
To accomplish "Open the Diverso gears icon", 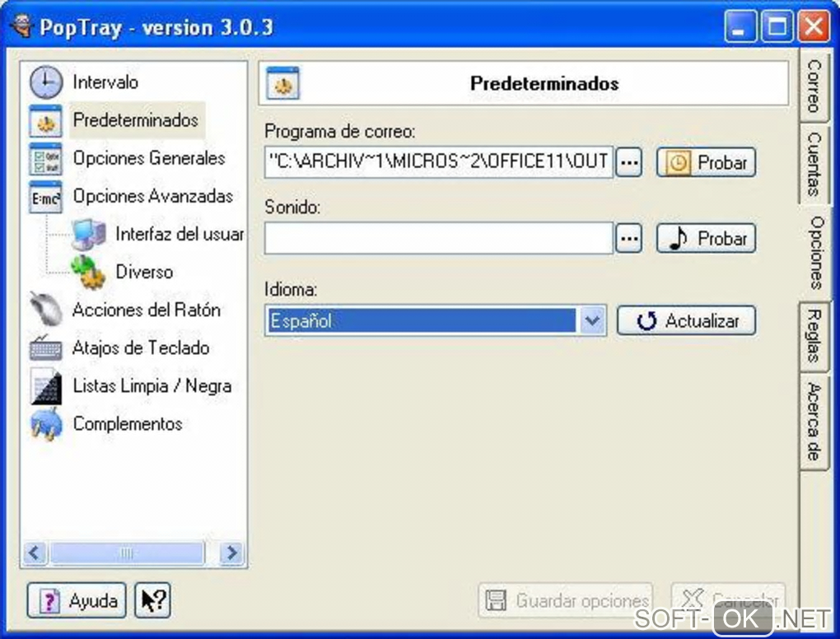I will point(89,273).
